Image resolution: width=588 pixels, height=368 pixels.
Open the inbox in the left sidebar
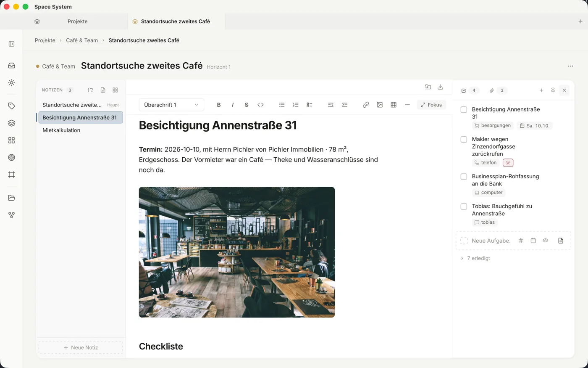pyautogui.click(x=11, y=66)
